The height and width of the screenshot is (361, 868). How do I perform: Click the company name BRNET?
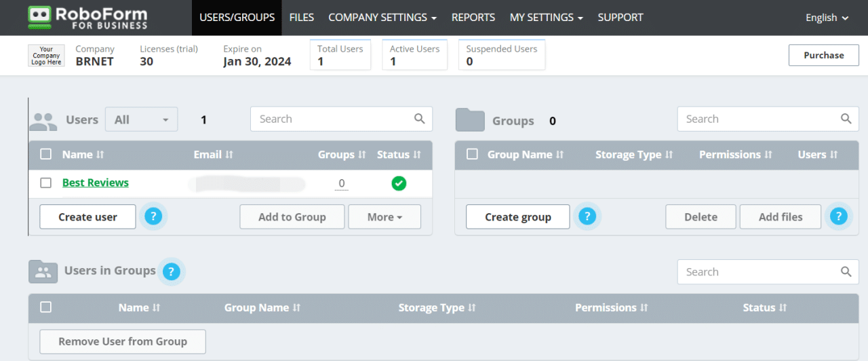(x=94, y=62)
